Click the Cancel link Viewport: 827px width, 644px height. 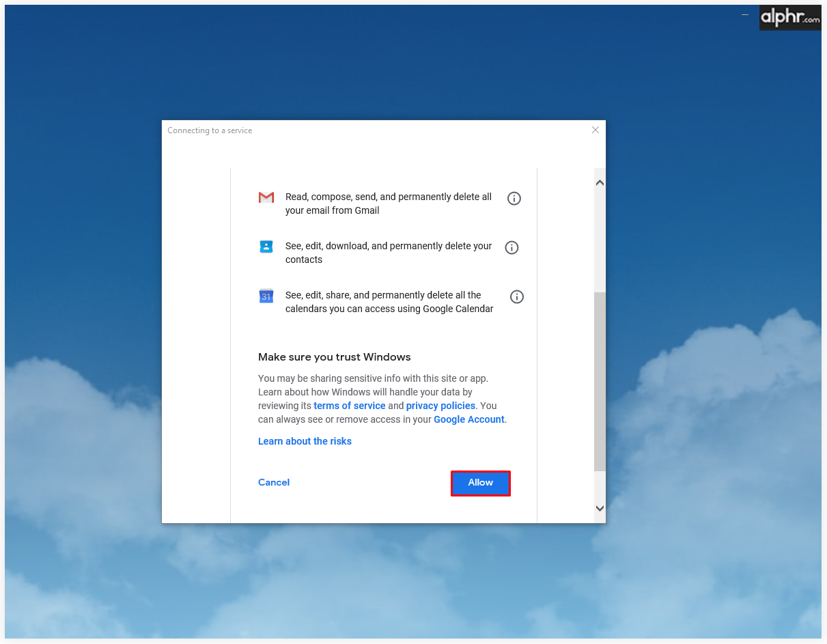274,482
